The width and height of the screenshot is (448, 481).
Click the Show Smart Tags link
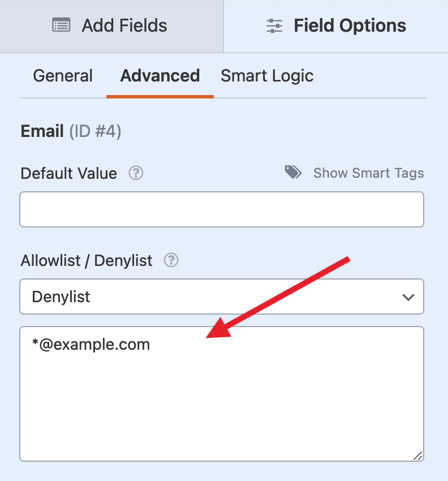[369, 173]
